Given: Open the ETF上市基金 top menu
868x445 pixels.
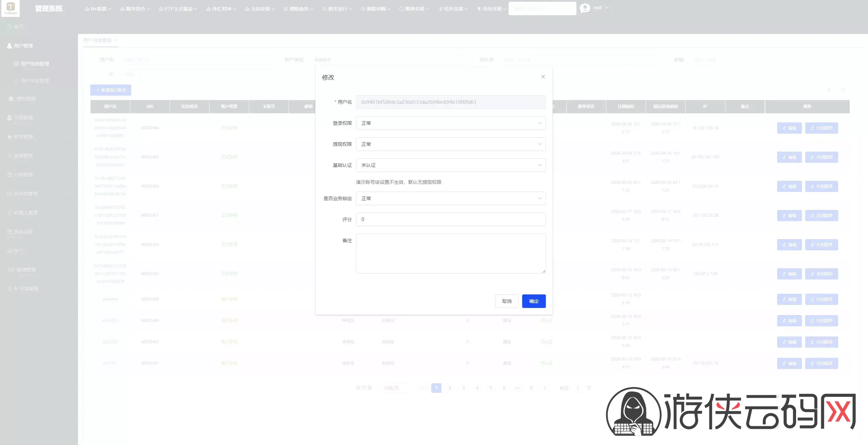Looking at the screenshot, I should (178, 9).
